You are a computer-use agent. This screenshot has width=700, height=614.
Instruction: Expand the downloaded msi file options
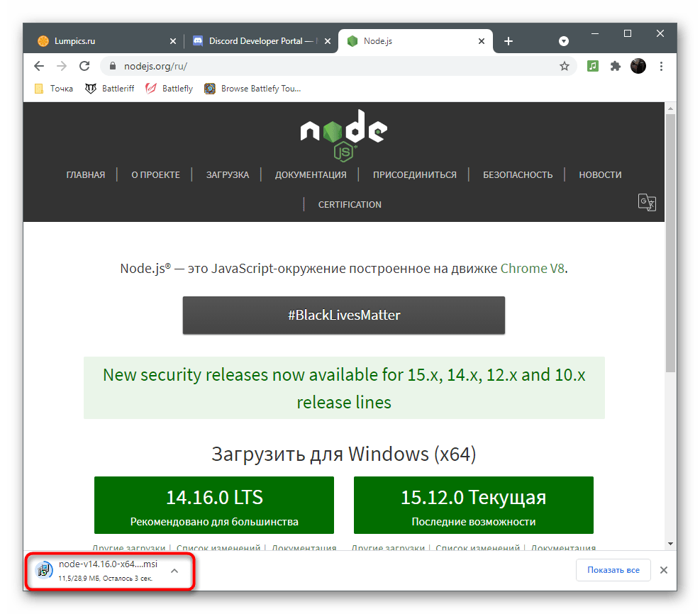pyautogui.click(x=174, y=570)
